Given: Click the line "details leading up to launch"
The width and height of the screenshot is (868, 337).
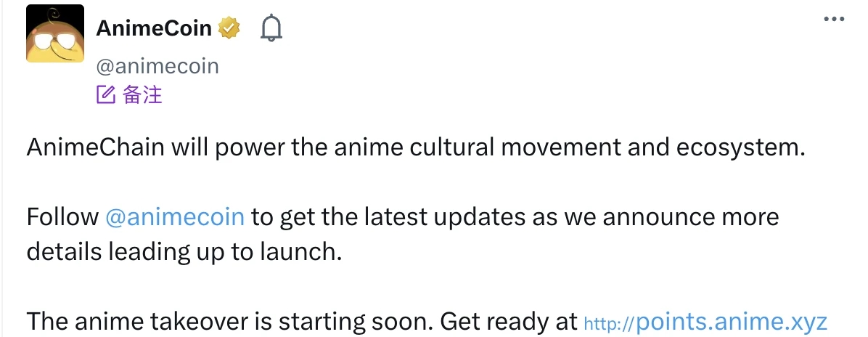Looking at the screenshot, I should tap(183, 251).
